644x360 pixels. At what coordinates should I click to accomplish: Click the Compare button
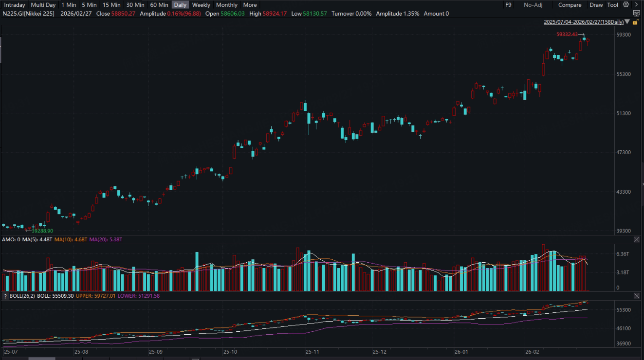point(570,5)
